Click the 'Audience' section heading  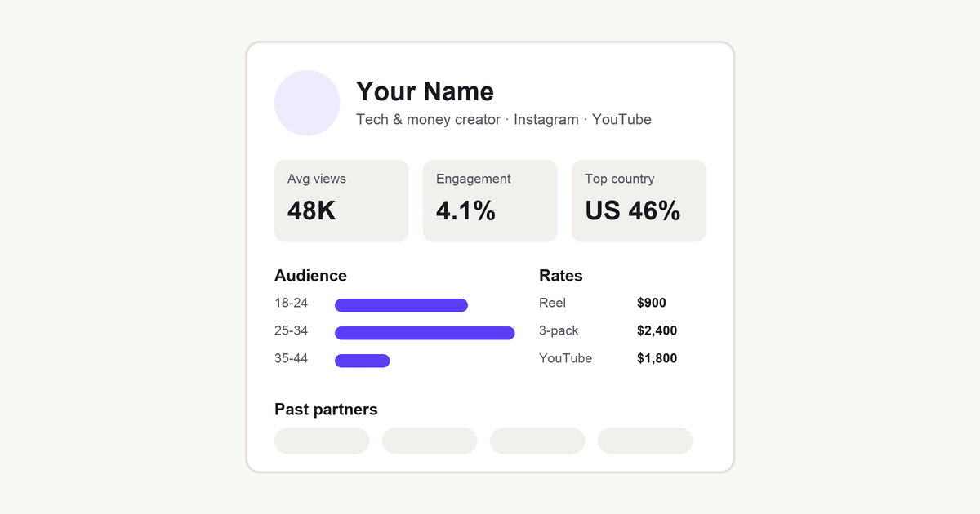pyautogui.click(x=310, y=276)
